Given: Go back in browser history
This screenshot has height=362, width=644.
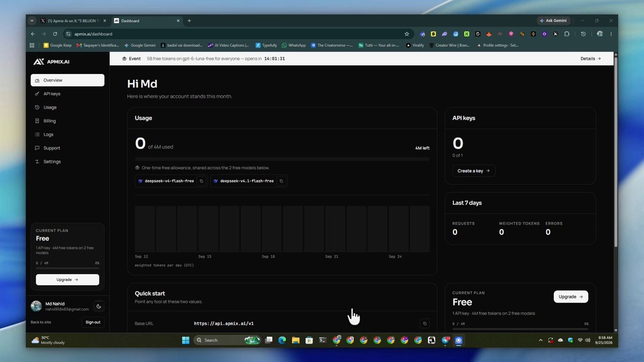Looking at the screenshot, I should coord(33,34).
